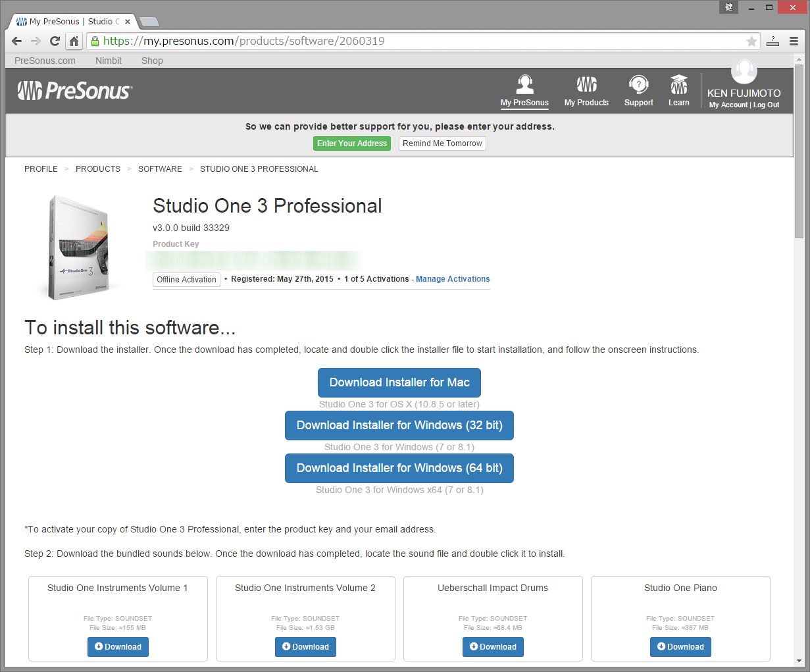Open the My Account link
This screenshot has width=810, height=672.
tap(728, 105)
